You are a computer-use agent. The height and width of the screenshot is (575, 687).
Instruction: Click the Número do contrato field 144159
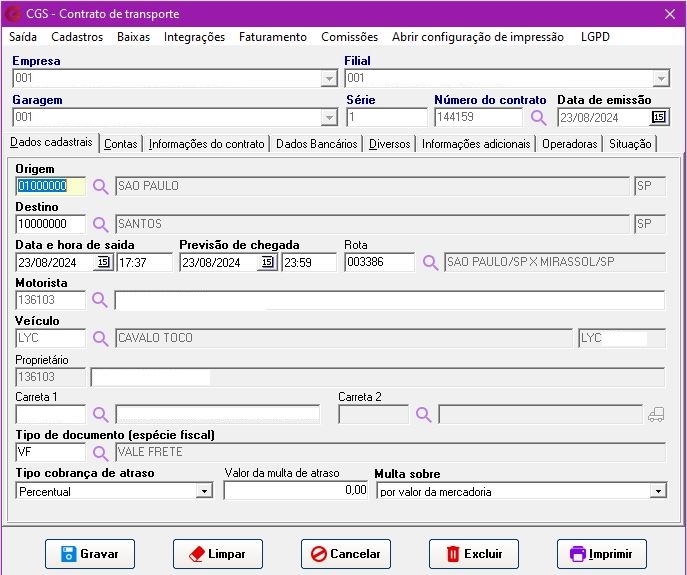(x=478, y=117)
